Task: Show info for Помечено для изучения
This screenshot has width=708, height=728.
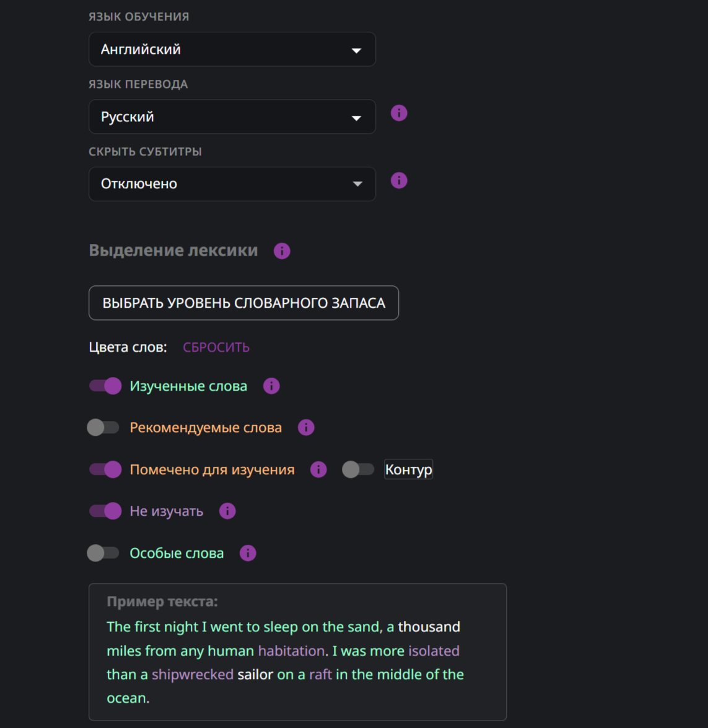Action: 318,470
